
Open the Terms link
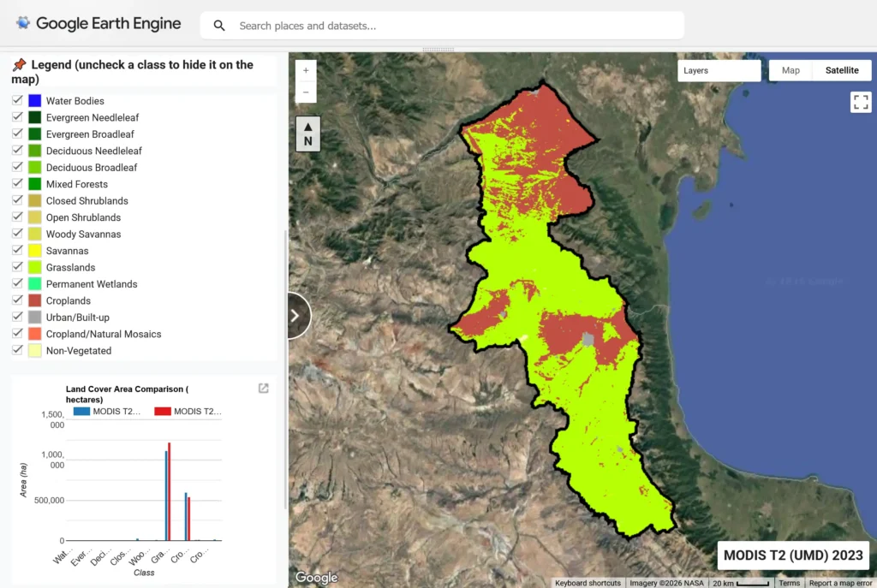[789, 583]
